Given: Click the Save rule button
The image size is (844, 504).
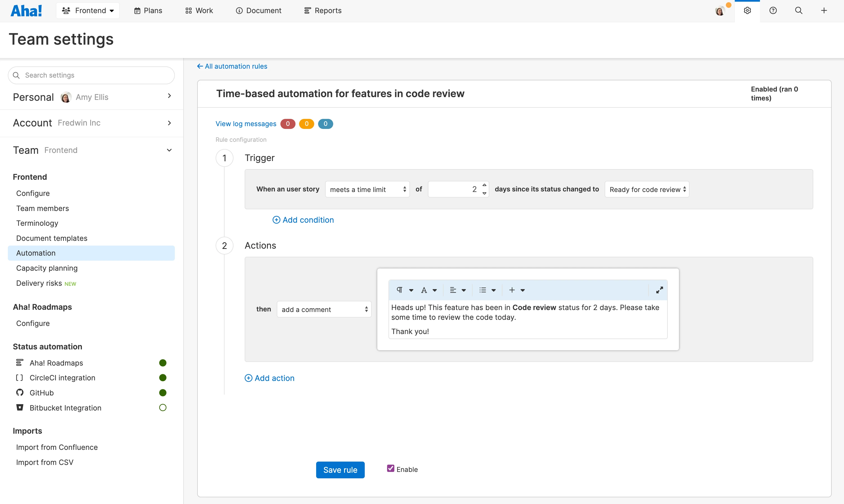Looking at the screenshot, I should point(340,470).
